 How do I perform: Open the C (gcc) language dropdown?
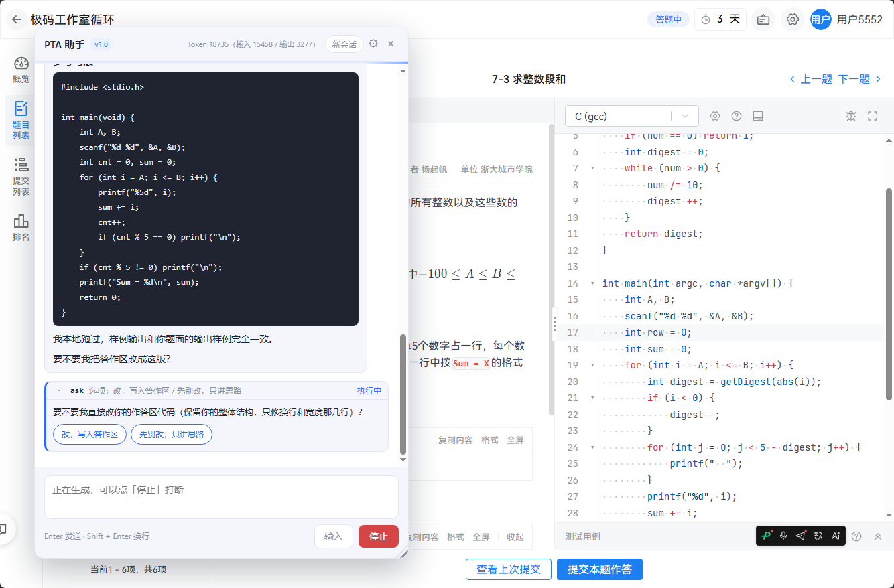(631, 116)
